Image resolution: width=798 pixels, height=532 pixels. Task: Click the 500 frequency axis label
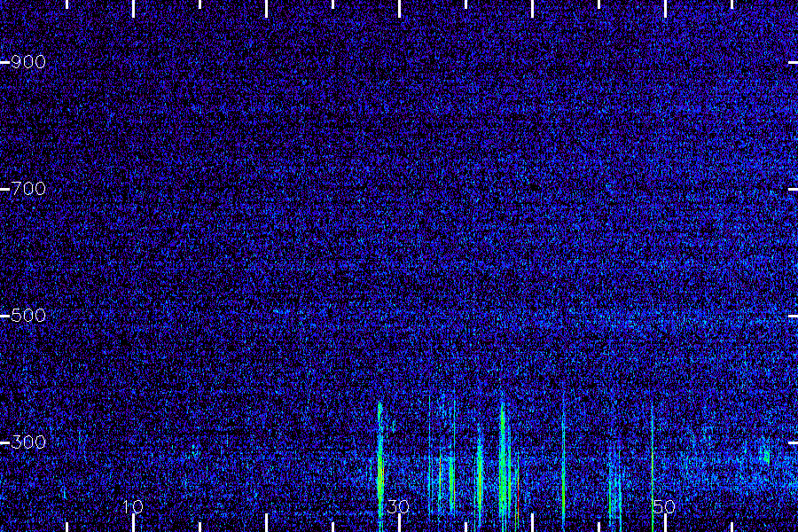point(28,315)
